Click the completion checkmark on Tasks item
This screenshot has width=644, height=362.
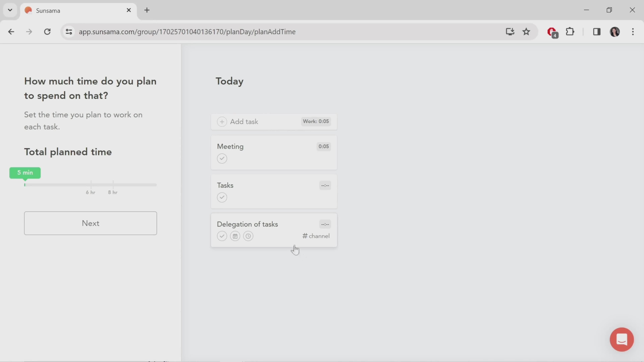point(222,197)
